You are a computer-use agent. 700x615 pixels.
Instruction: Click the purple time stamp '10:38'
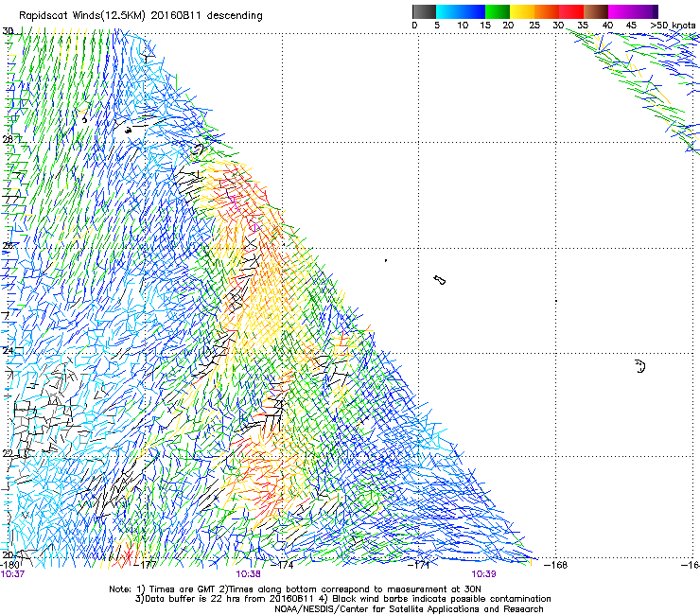tap(248, 574)
